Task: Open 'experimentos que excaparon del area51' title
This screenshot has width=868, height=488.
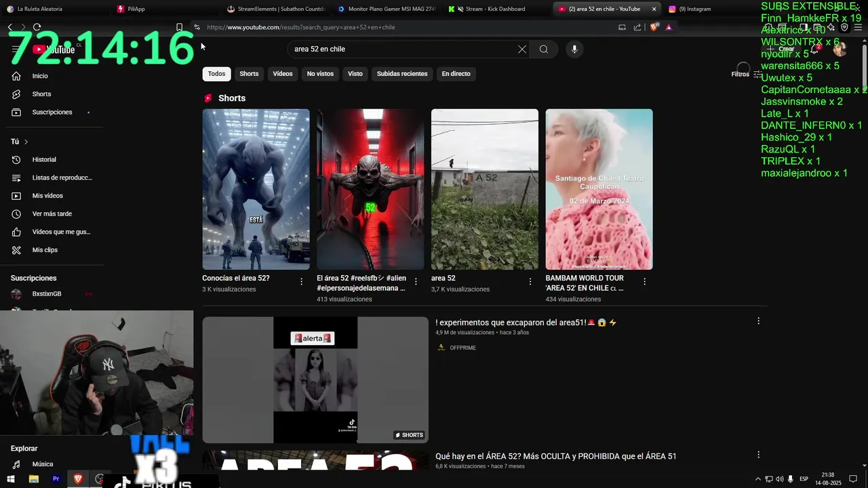Action: pos(526,323)
